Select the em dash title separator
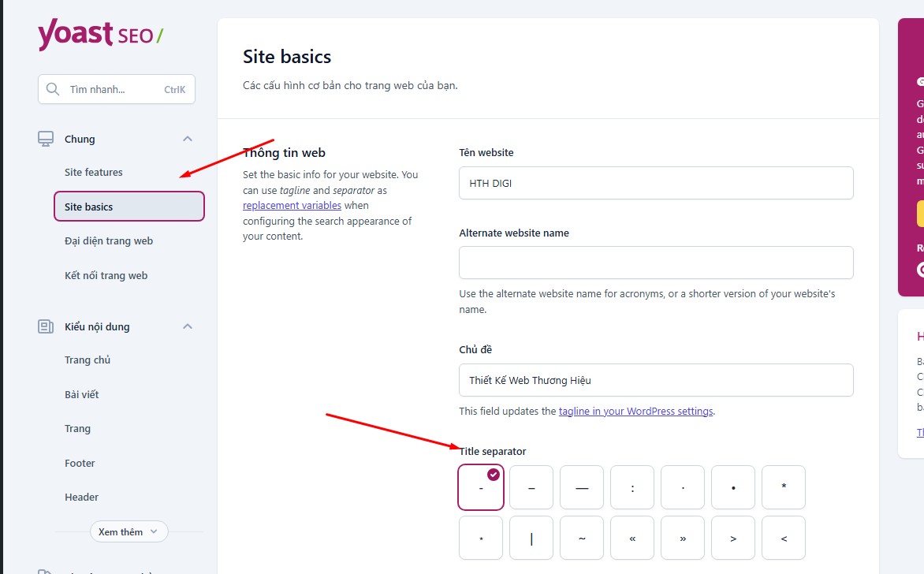This screenshot has height=574, width=924. coord(582,487)
